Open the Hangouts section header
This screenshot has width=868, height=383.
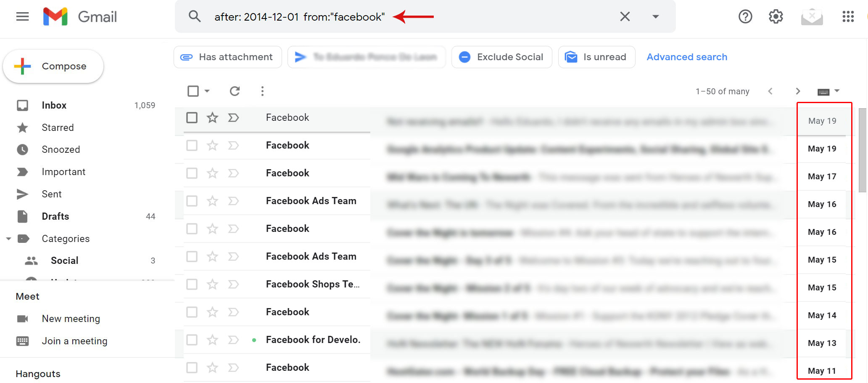point(38,374)
